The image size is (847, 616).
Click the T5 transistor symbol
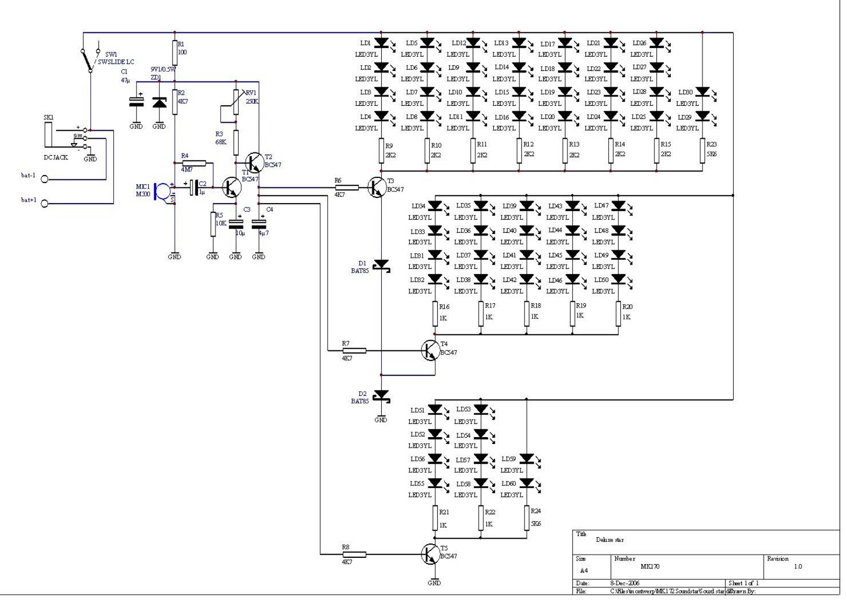(x=430, y=554)
